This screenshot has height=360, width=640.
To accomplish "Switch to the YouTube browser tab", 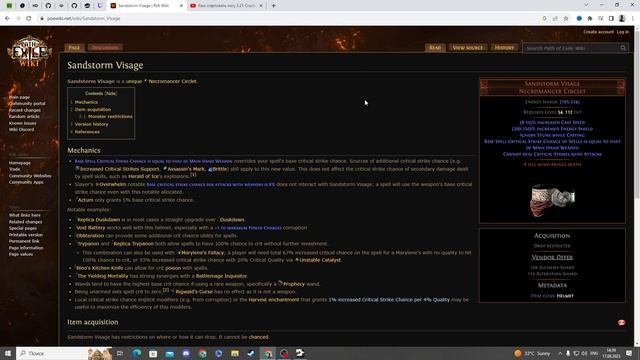I will (227, 6).
